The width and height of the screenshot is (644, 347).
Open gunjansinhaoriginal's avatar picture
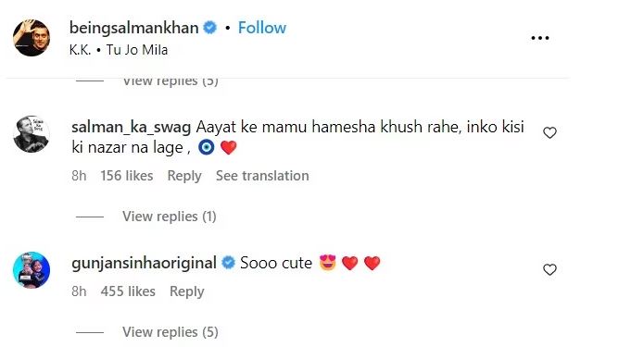click(32, 270)
